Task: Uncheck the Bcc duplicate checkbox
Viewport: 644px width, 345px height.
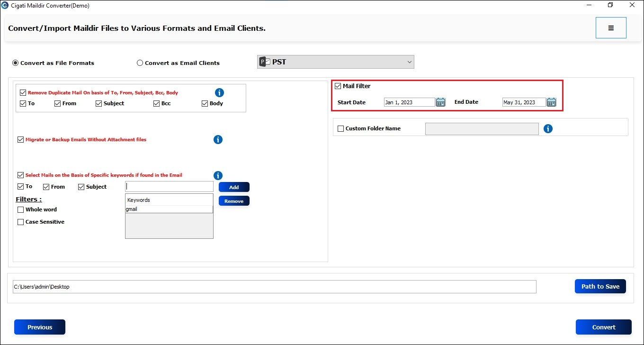Action: tap(156, 103)
